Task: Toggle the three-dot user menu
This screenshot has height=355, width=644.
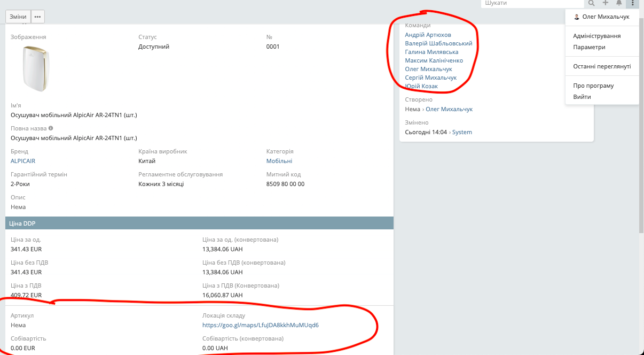Action: [x=632, y=3]
